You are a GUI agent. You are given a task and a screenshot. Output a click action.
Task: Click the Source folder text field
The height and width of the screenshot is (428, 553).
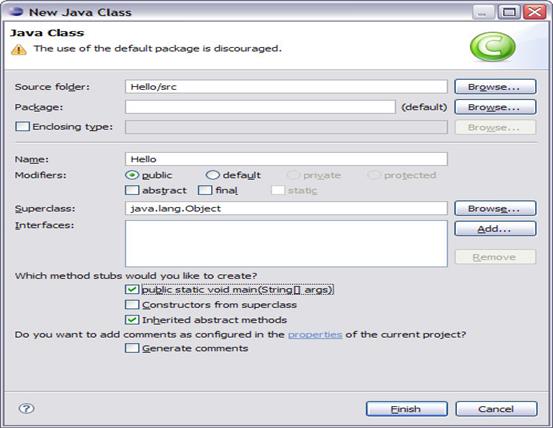pyautogui.click(x=286, y=87)
